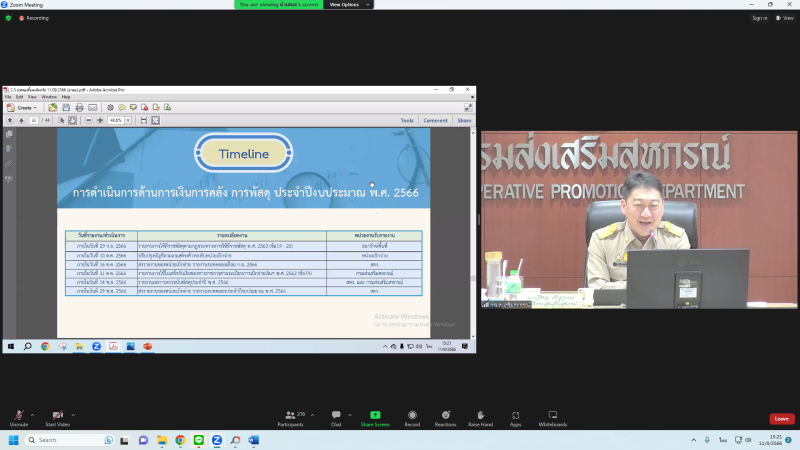The height and width of the screenshot is (450, 800).
Task: Click the Acrobat zoom percentage field
Action: tap(116, 120)
